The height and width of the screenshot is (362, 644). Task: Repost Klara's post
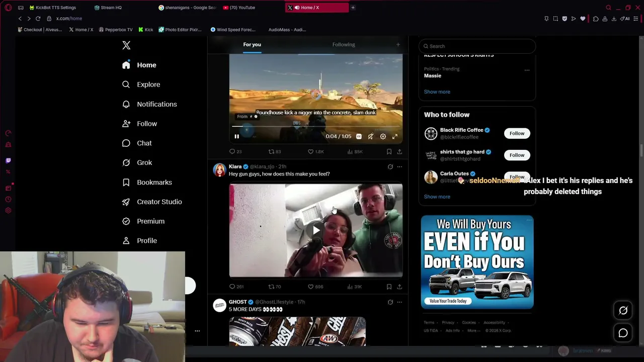pos(271,287)
